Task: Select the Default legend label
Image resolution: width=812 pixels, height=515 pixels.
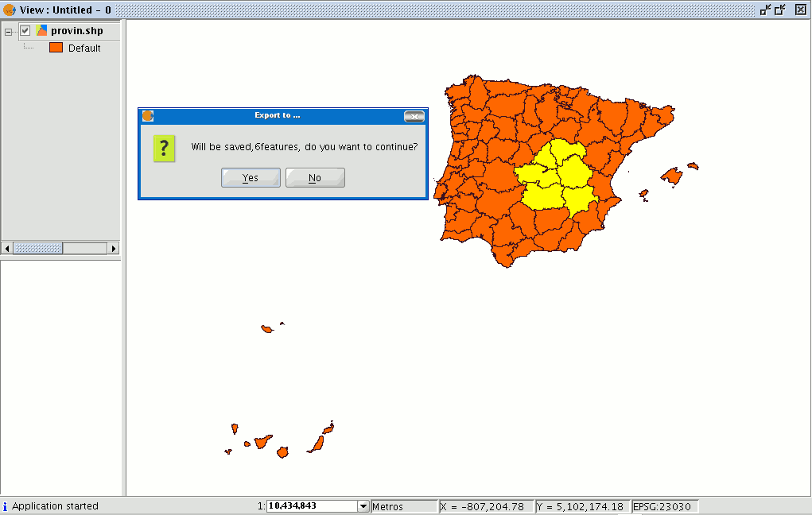Action: pyautogui.click(x=84, y=48)
